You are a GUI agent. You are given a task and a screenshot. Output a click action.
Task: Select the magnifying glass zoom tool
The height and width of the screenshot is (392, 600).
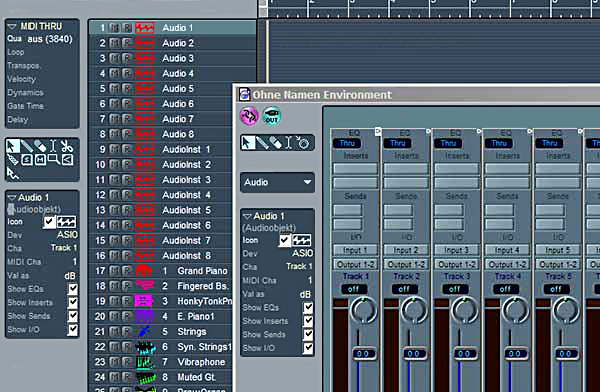(x=54, y=160)
